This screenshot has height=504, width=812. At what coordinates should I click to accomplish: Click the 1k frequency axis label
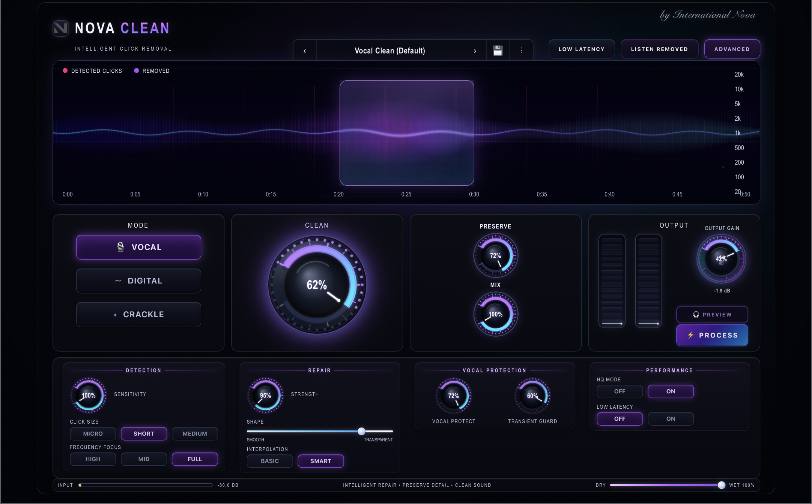[738, 133]
